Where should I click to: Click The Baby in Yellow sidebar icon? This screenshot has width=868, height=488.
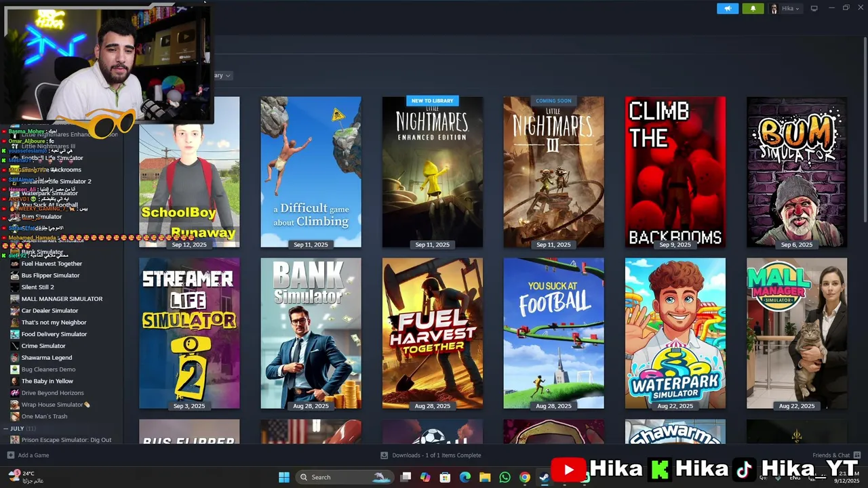coord(15,381)
